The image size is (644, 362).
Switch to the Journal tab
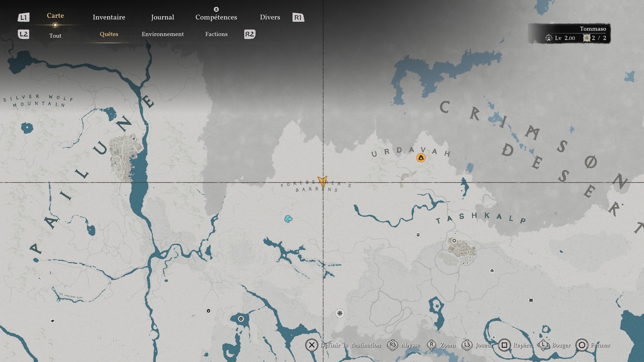point(163,17)
